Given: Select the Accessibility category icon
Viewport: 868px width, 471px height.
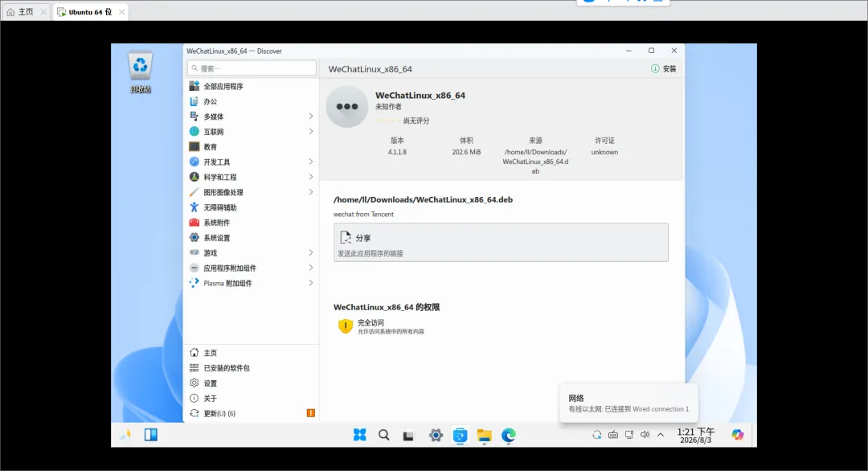Looking at the screenshot, I should 194,207.
